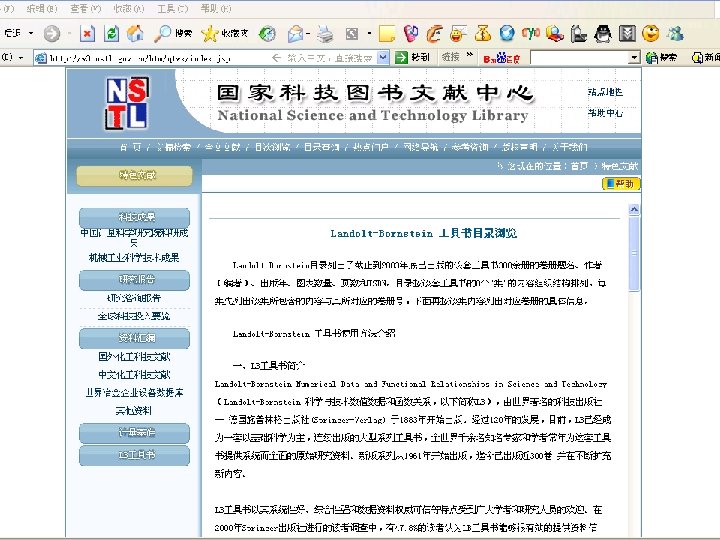This screenshot has width=720, height=540.
Task: Open the 世界冶金企业设备数据库 sidebar link
Action: pyautogui.click(x=134, y=393)
